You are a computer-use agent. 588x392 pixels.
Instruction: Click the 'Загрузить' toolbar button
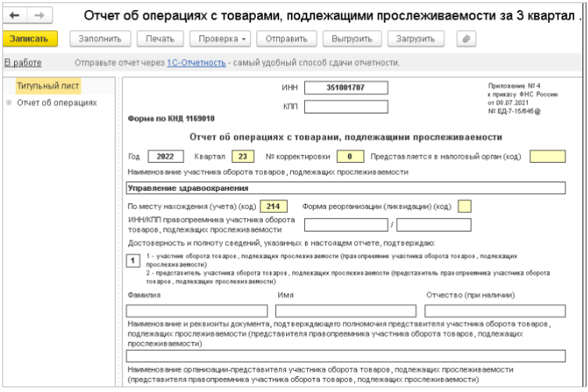416,38
